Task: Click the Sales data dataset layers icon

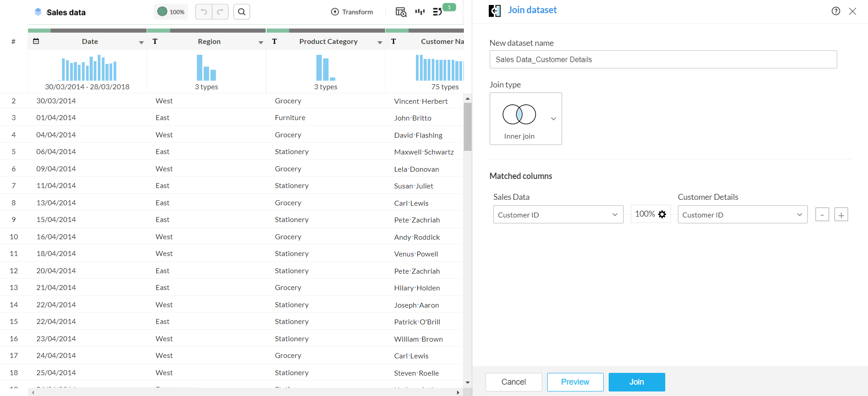Action: (x=38, y=12)
